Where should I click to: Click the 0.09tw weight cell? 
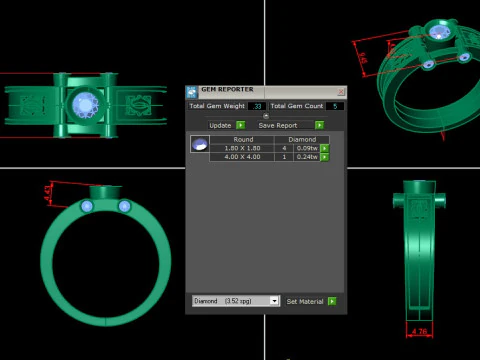pyautogui.click(x=307, y=148)
